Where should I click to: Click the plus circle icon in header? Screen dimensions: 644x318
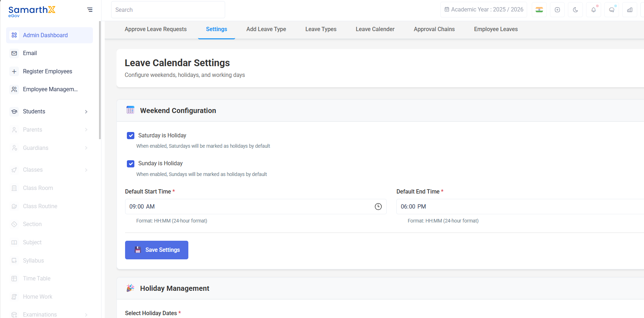[x=557, y=10]
